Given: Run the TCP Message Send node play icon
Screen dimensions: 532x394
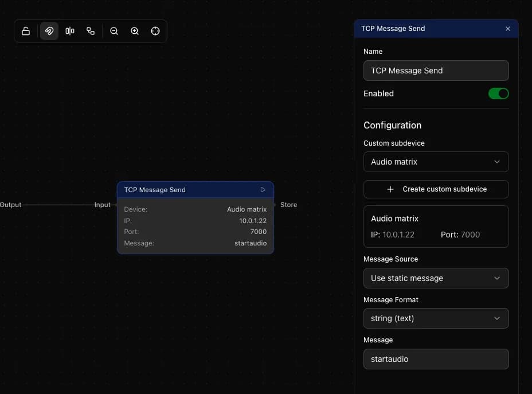Looking at the screenshot, I should pos(263,190).
